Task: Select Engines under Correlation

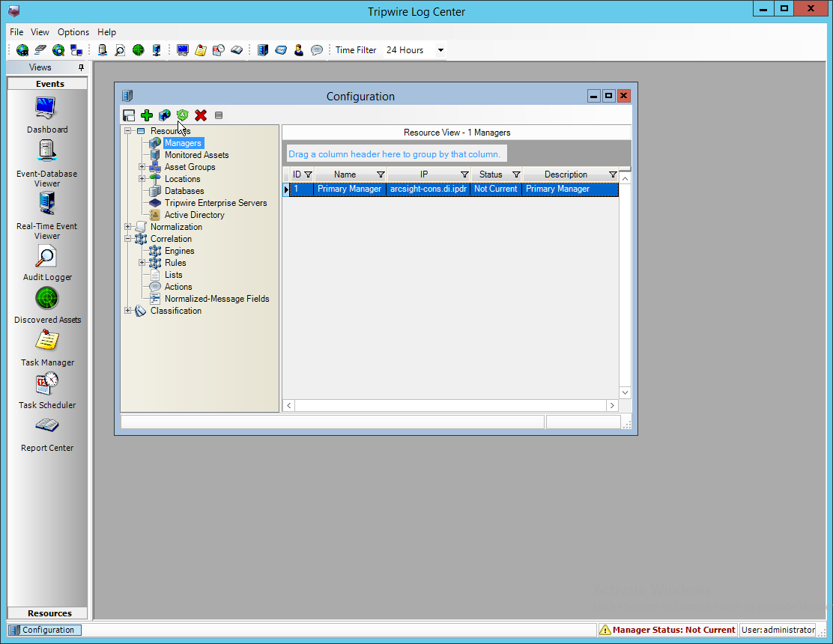Action: coord(180,251)
